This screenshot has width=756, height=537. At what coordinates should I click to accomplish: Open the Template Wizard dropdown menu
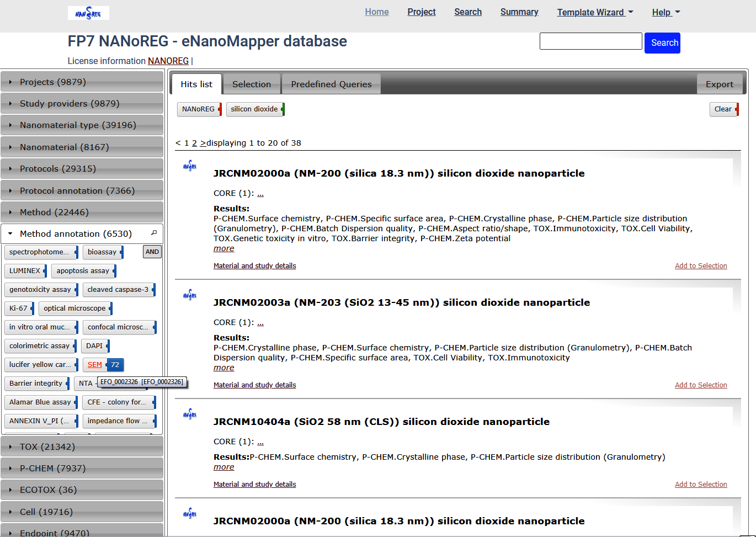(x=594, y=12)
